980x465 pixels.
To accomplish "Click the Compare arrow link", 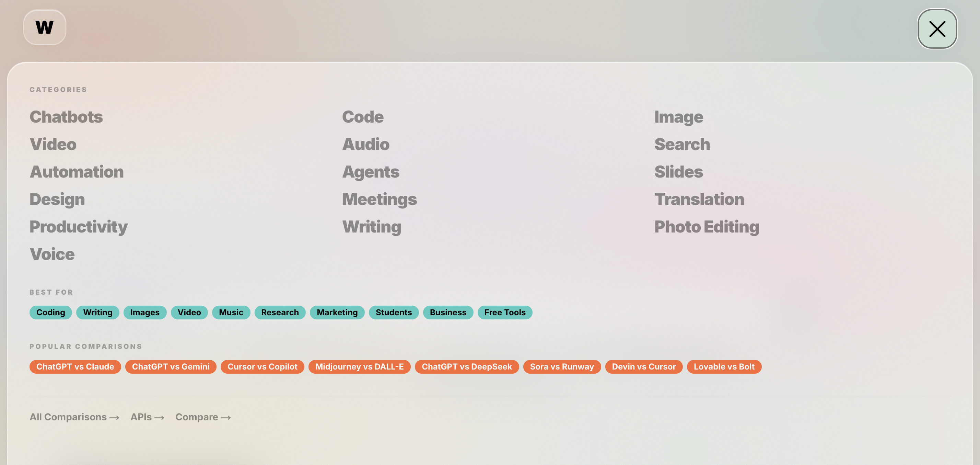I will pyautogui.click(x=203, y=417).
